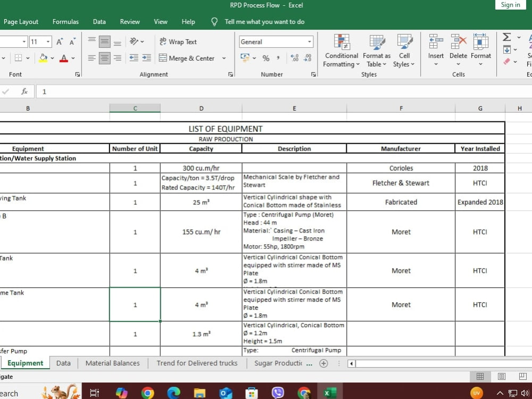Image resolution: width=532 pixels, height=399 pixels.
Task: Click the Fill down icon
Action: 506,49
